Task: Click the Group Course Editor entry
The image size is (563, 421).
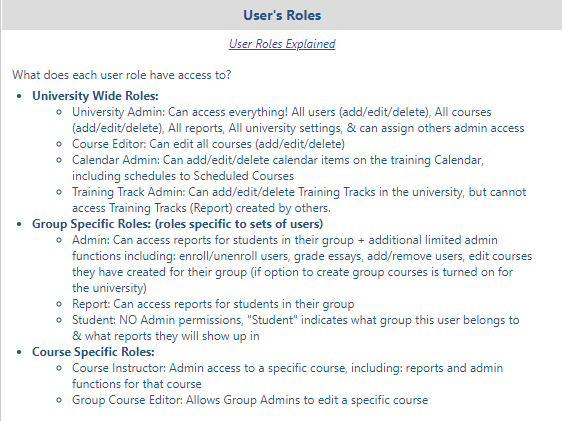Action: pyautogui.click(x=250, y=400)
